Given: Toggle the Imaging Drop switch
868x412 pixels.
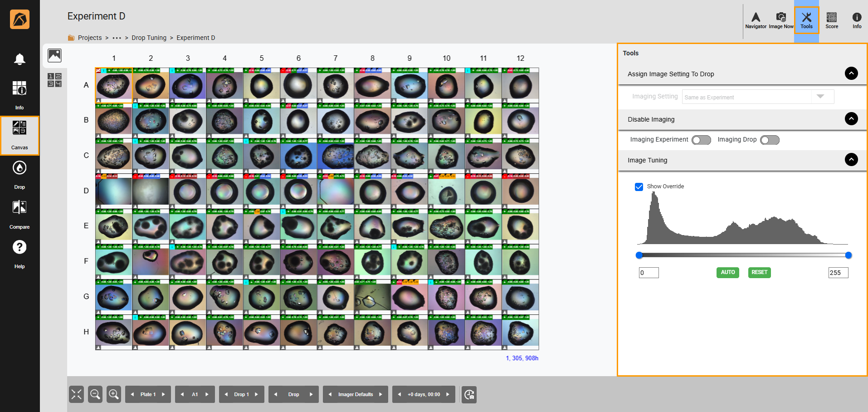Looking at the screenshot, I should [770, 140].
